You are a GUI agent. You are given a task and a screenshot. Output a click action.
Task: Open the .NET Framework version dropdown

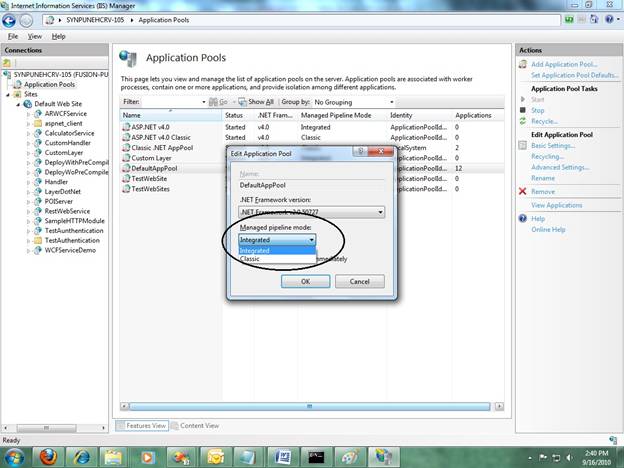point(311,212)
